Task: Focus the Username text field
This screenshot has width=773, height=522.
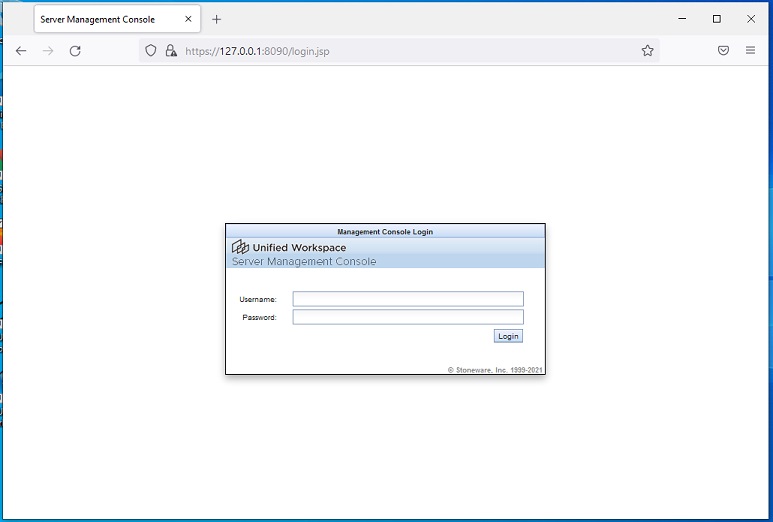Action: click(408, 299)
